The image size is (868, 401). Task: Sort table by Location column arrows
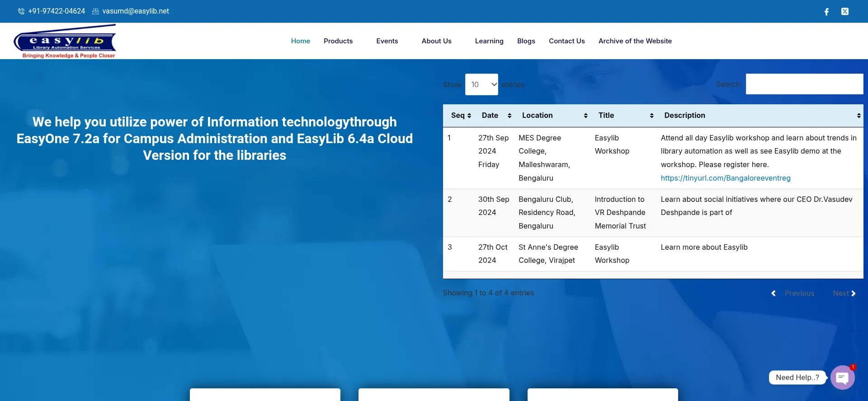click(x=586, y=116)
